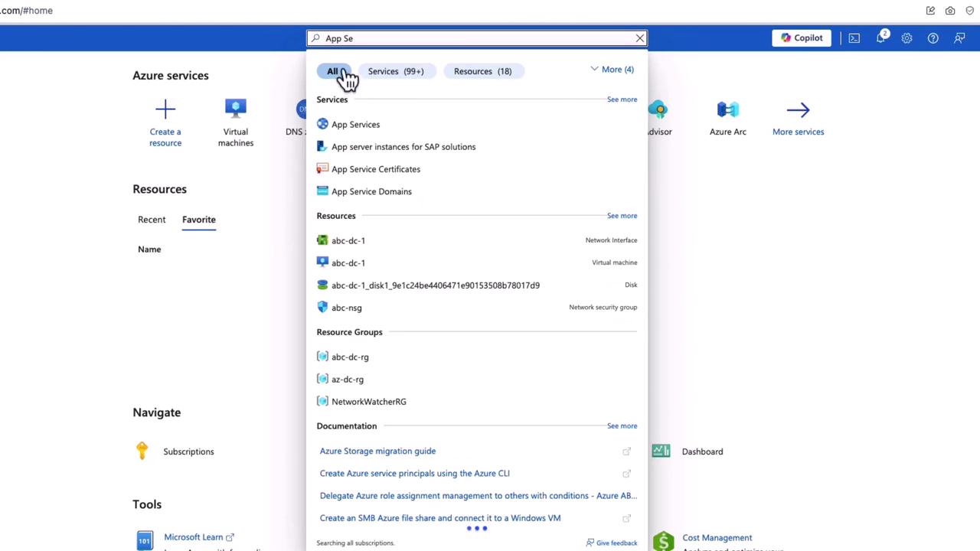This screenshot has width=980, height=551.
Task: View notifications bell in header
Action: [881, 38]
